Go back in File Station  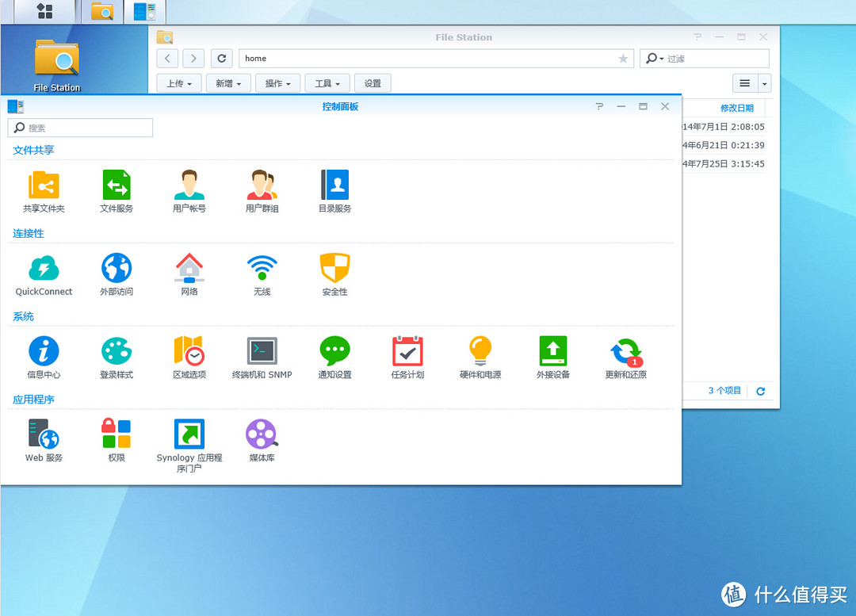click(x=167, y=59)
